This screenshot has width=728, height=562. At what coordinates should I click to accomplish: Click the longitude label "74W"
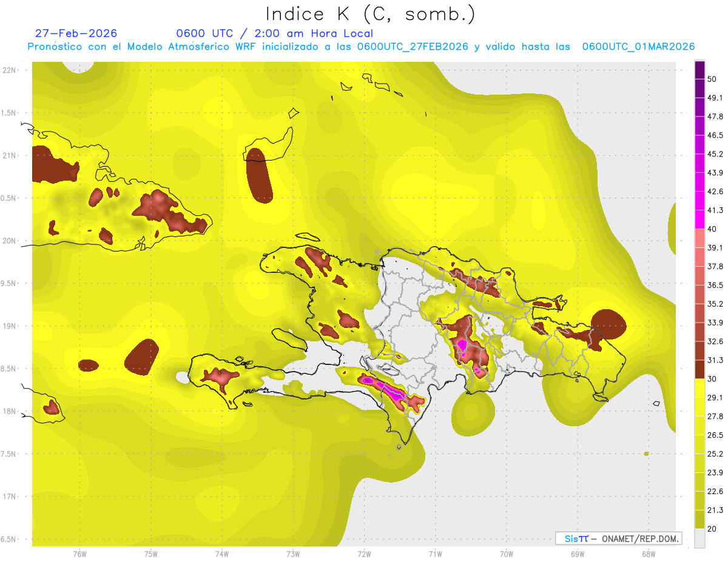point(222,554)
